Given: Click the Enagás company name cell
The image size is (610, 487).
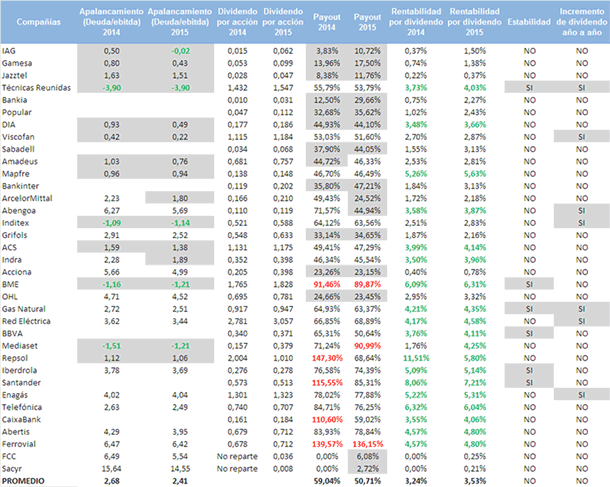Looking at the screenshot, I should click(15, 395).
